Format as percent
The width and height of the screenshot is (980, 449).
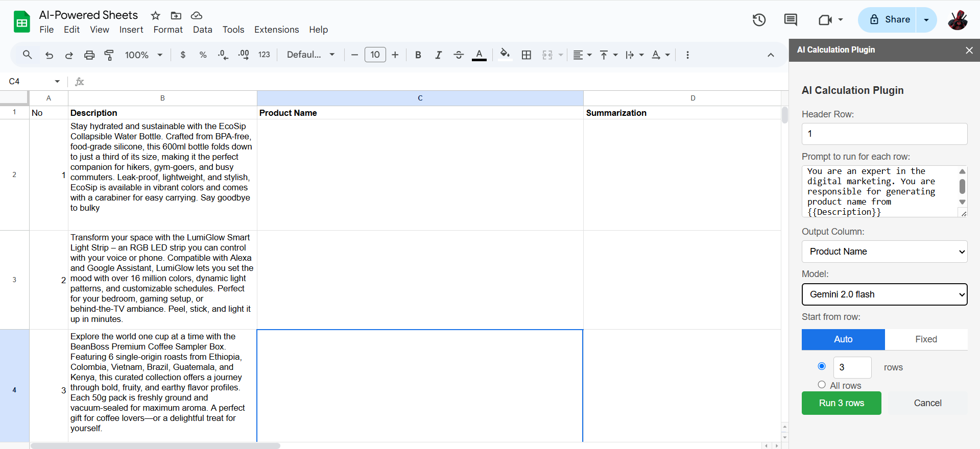click(203, 55)
